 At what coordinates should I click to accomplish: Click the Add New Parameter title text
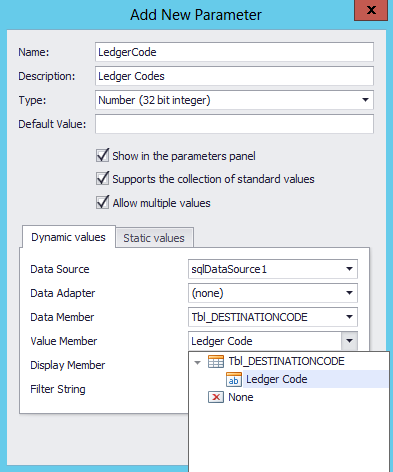[x=196, y=15]
